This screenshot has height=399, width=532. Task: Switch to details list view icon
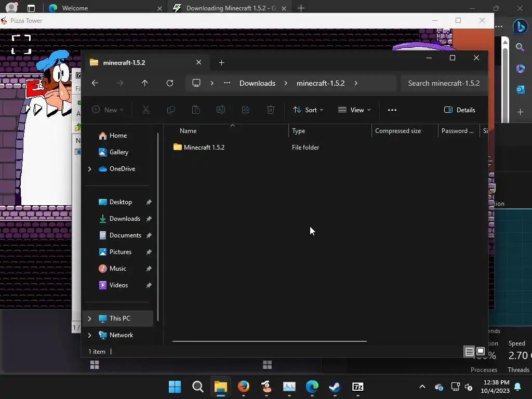coord(469,352)
